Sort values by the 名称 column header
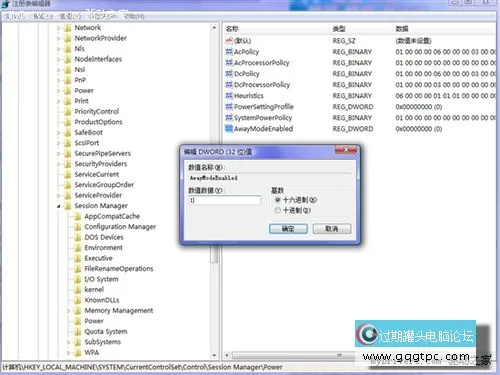The image size is (500, 375). coord(232,29)
